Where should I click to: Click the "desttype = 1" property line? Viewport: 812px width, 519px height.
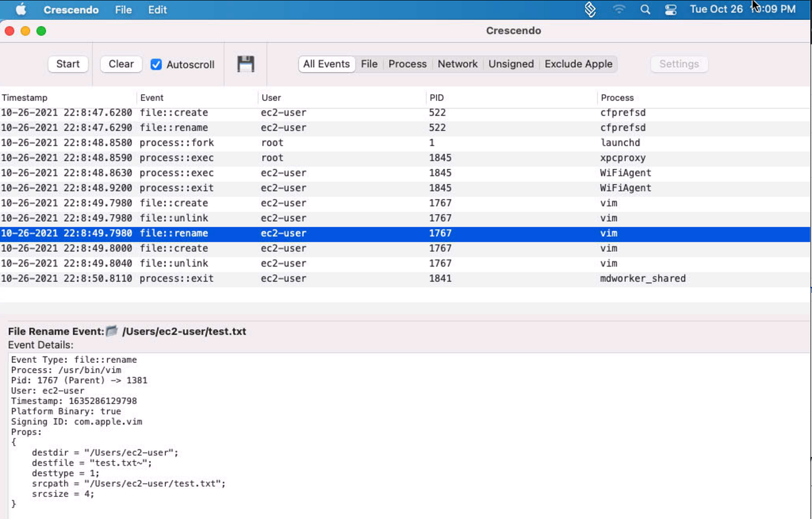tap(66, 473)
